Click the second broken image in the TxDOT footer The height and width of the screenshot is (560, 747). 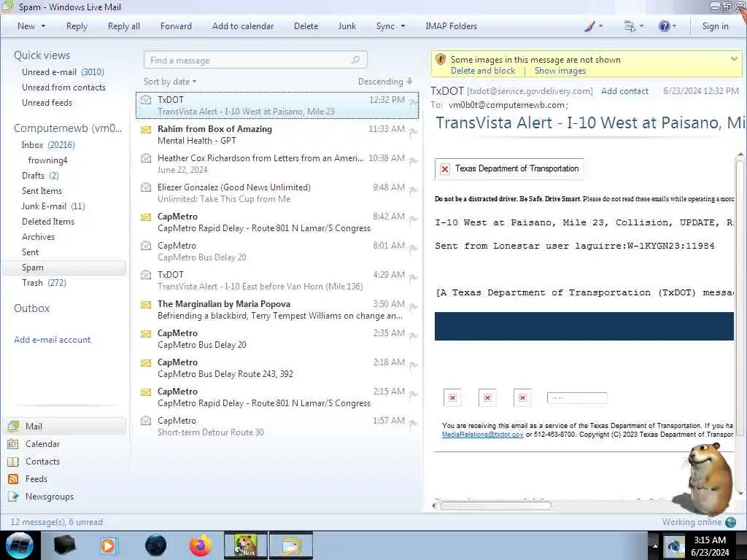pos(487,397)
